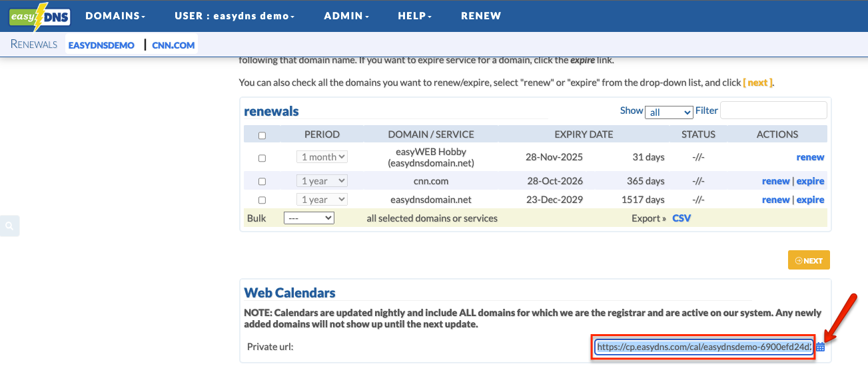Select the easydnsdomain.net row checkbox
The width and height of the screenshot is (868, 382).
click(262, 200)
